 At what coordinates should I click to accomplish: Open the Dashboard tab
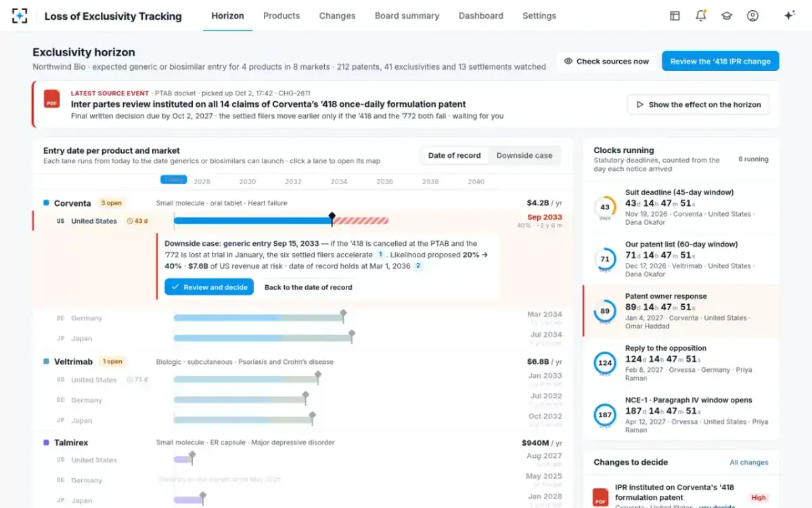(x=481, y=16)
